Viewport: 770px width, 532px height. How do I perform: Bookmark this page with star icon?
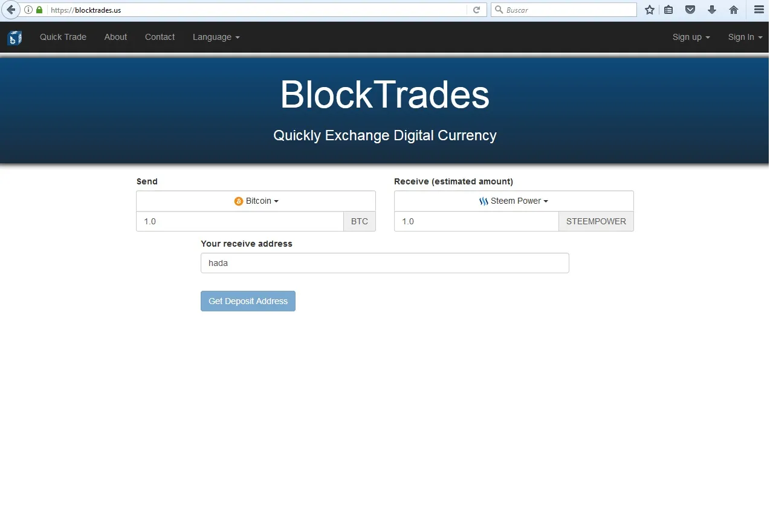(x=650, y=10)
